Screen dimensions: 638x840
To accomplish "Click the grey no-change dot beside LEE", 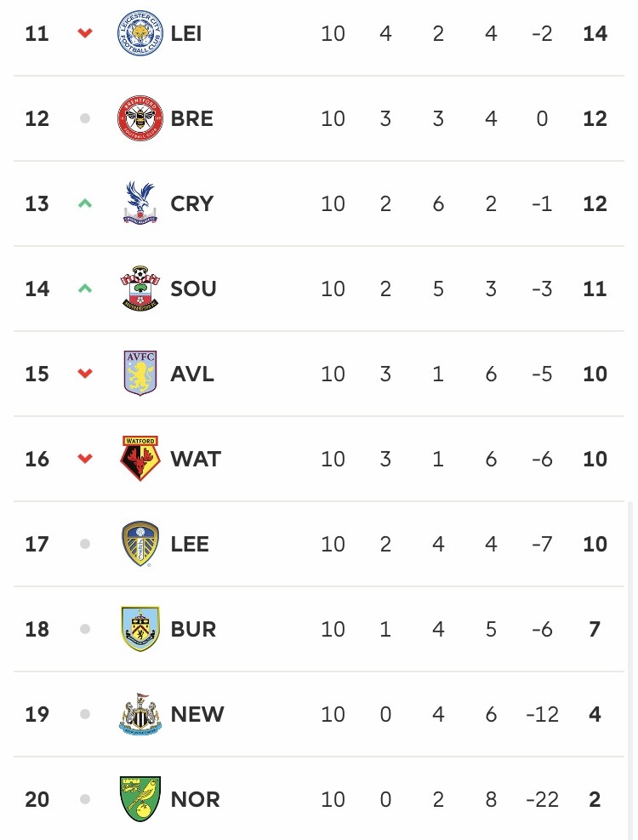I will tap(84, 544).
